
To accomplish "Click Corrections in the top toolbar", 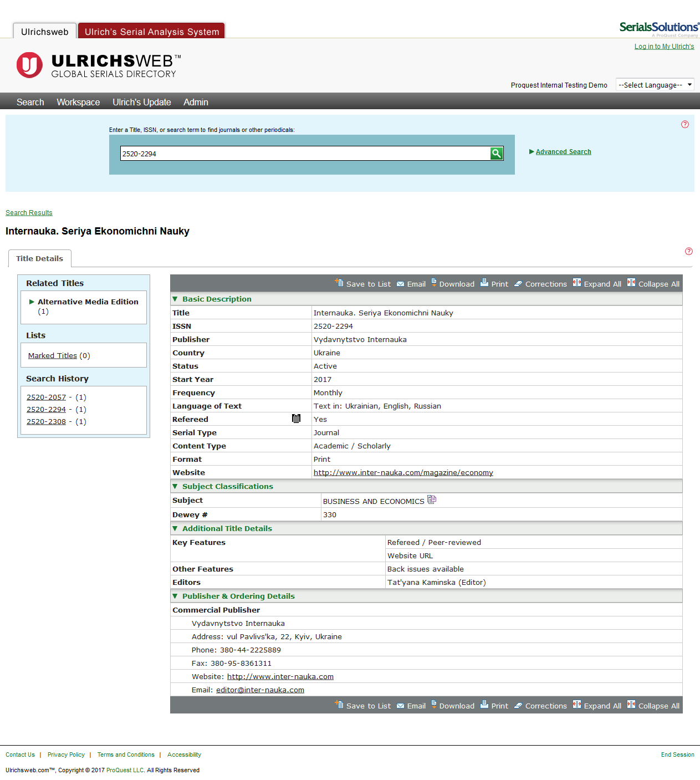I will tap(540, 284).
